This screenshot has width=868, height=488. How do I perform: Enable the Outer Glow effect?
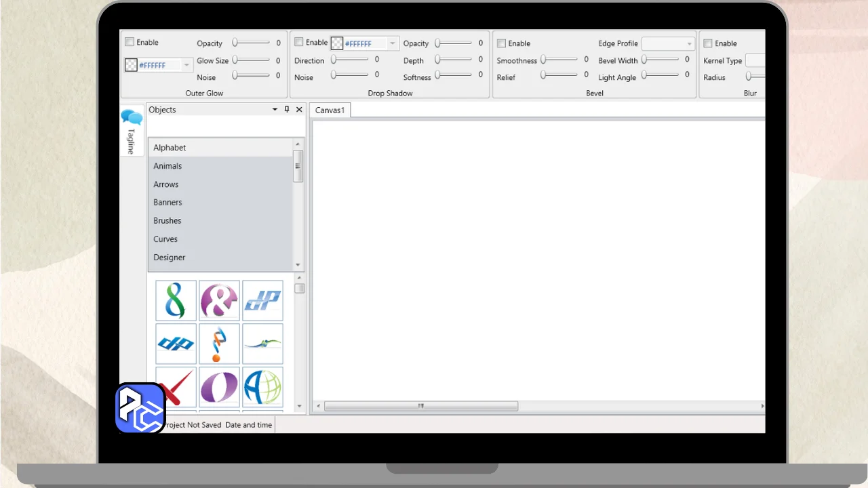[x=130, y=42]
